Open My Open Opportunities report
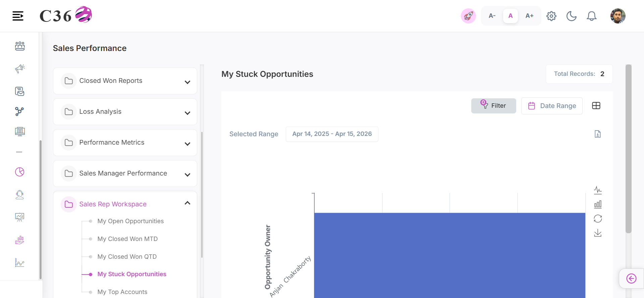Viewport: 644px width, 298px height. pos(130,221)
